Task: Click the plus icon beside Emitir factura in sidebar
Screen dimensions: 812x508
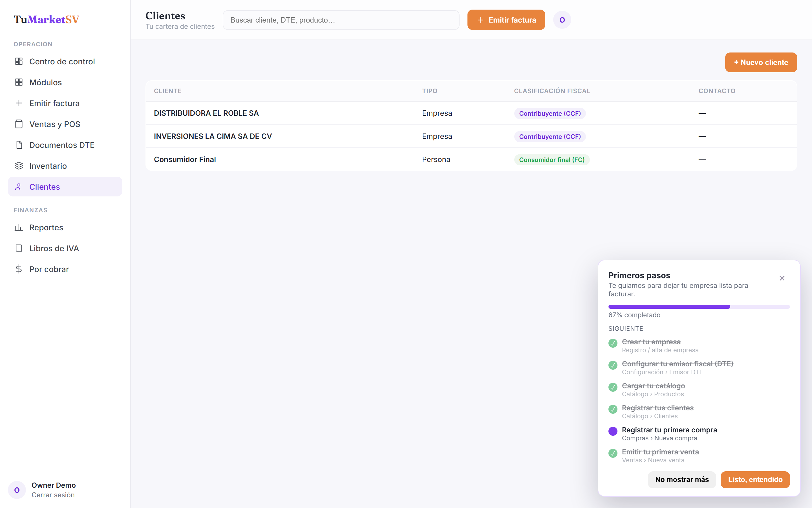Action: pyautogui.click(x=19, y=103)
